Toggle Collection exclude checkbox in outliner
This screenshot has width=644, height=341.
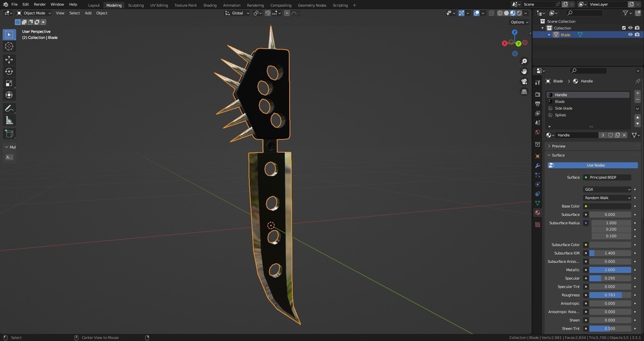pos(623,28)
